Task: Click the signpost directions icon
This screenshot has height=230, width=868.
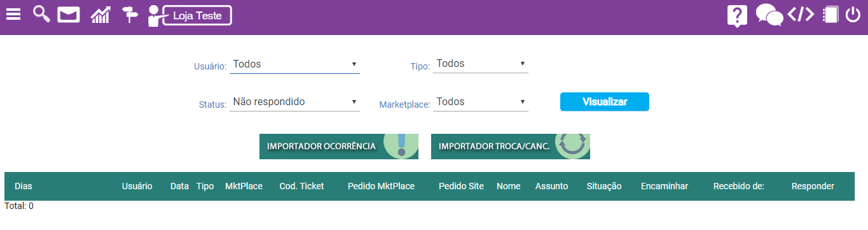Action: pyautogui.click(x=130, y=15)
